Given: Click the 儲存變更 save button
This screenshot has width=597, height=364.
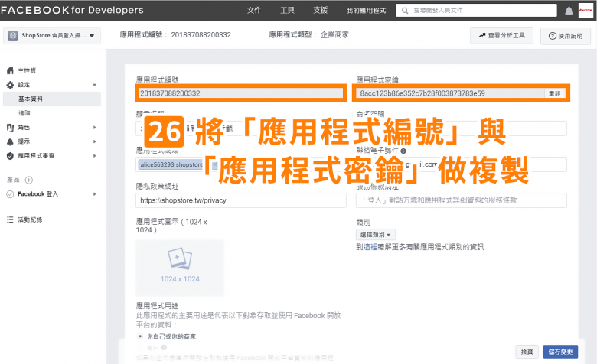Looking at the screenshot, I should click(560, 352).
